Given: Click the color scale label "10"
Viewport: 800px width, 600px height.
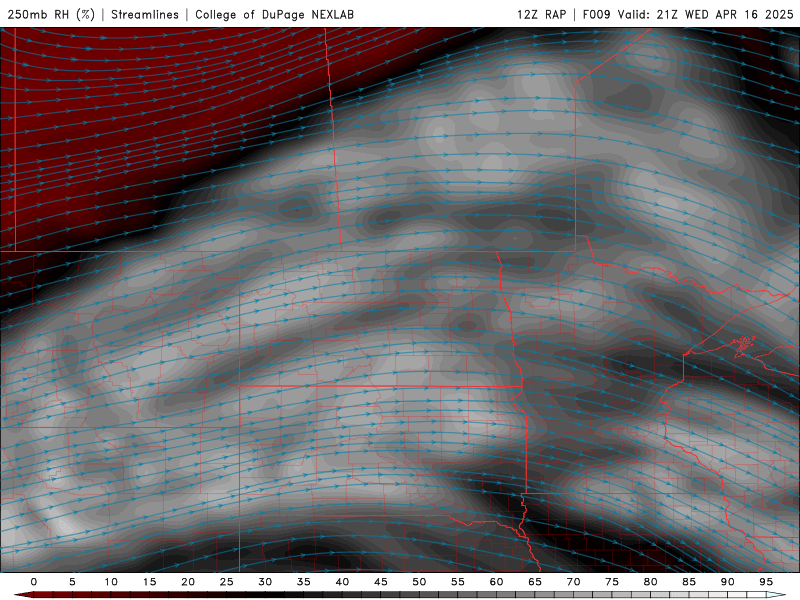Looking at the screenshot, I should [111, 582].
